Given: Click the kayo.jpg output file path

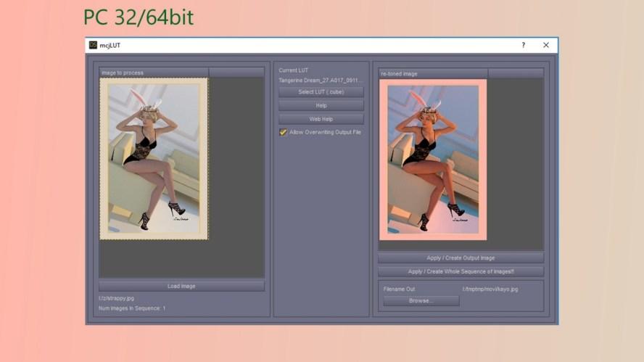Looking at the screenshot, I should point(490,289).
